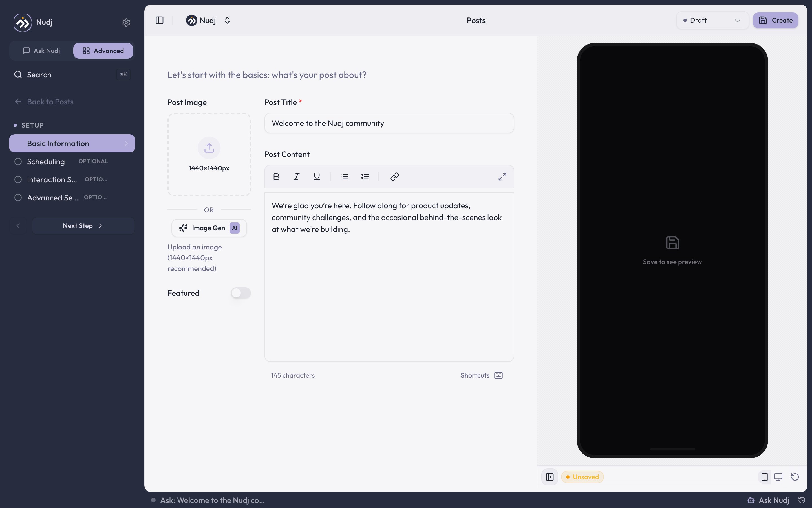Insert a numbered list
The height and width of the screenshot is (508, 812).
tap(365, 177)
